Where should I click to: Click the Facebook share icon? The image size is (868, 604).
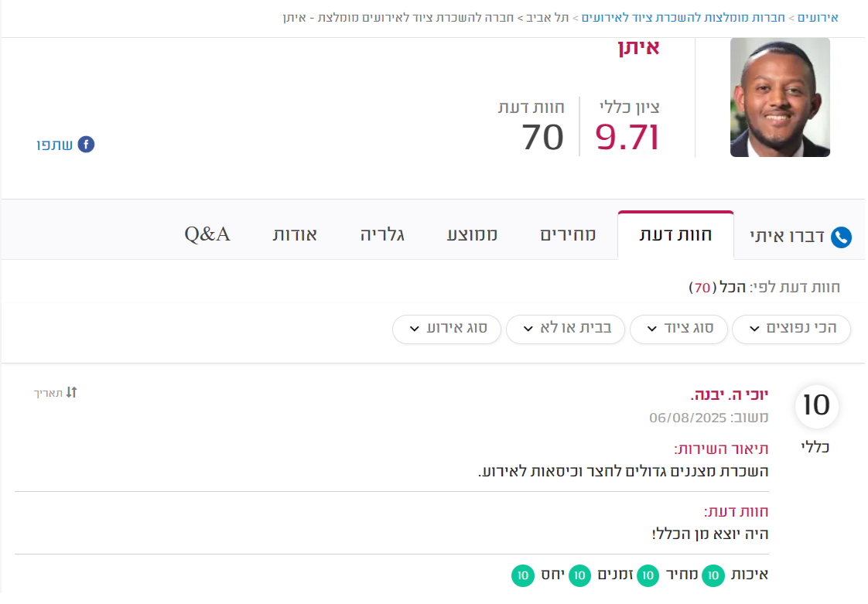pyautogui.click(x=86, y=145)
